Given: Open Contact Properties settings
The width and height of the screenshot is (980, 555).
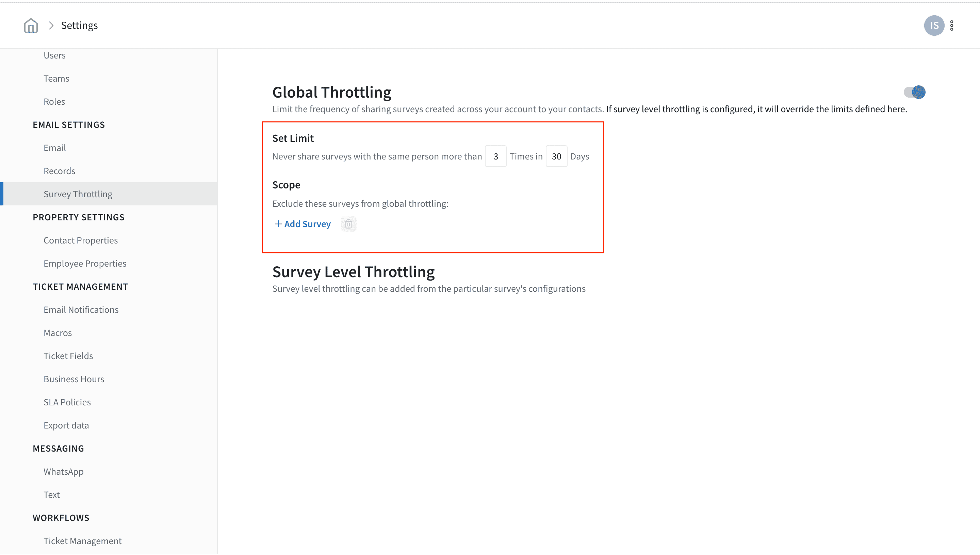Looking at the screenshot, I should 80,240.
